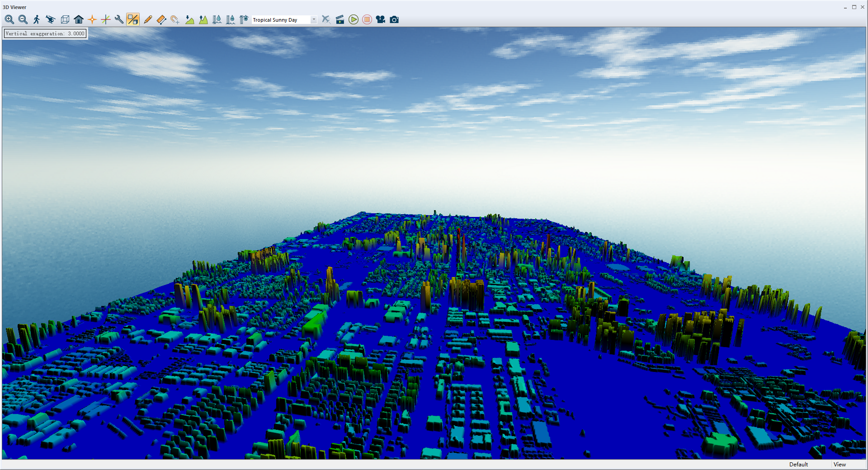This screenshot has width=868, height=470.
Task: Open the Tropical Sunny Day atmosphere dropdown
Action: [314, 19]
